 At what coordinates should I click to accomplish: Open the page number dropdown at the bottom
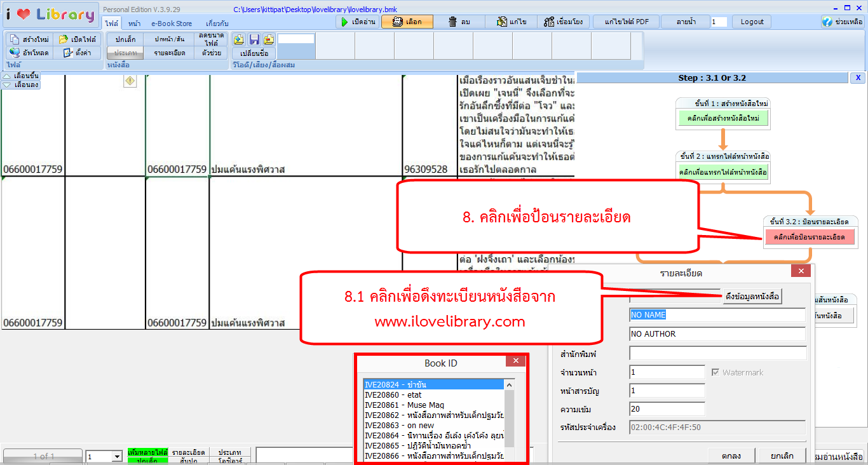point(116,457)
